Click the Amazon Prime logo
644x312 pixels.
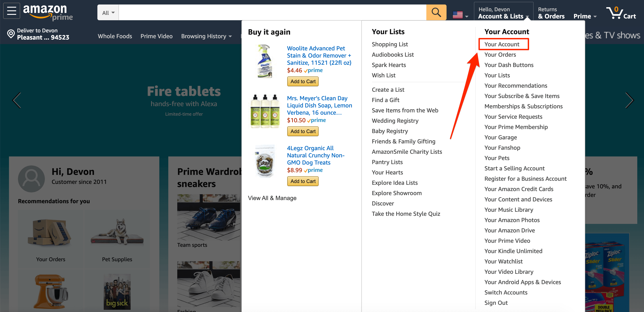[x=48, y=12]
